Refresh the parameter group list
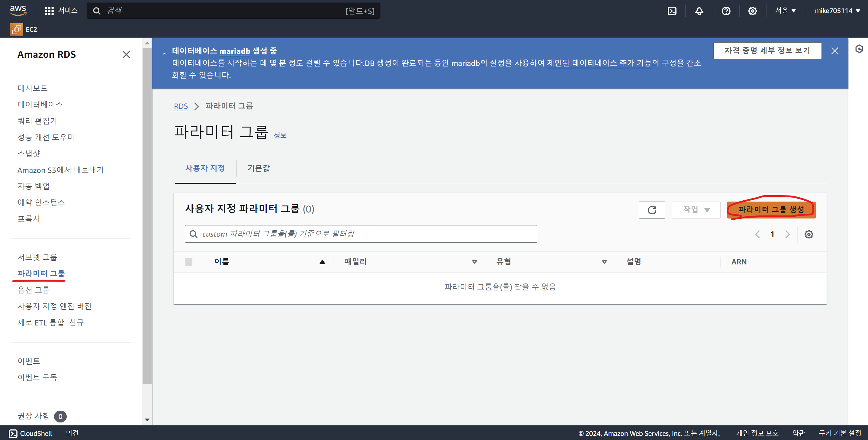The width and height of the screenshot is (868, 440). click(x=652, y=210)
